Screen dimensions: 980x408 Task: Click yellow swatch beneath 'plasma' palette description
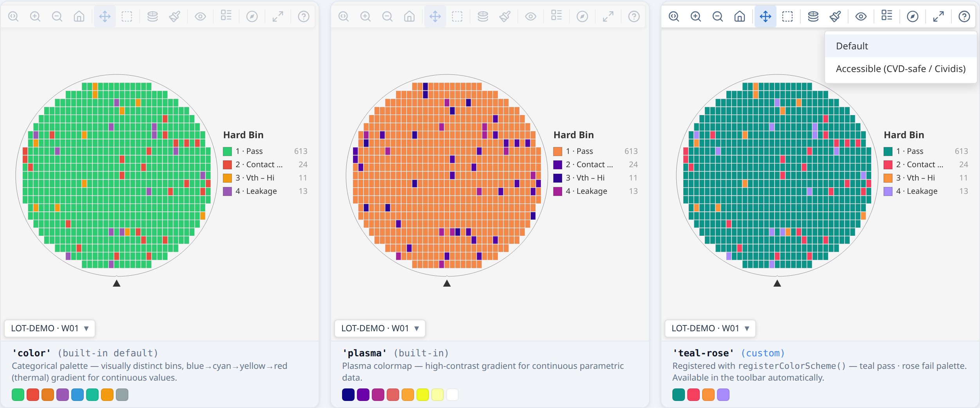tap(423, 395)
